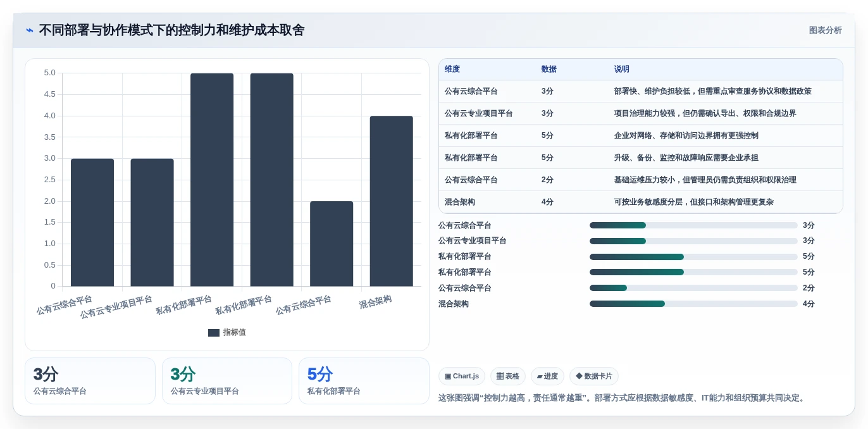The image size is (868, 429).
Task: Click the 进度 tag chip
Action: click(x=547, y=376)
